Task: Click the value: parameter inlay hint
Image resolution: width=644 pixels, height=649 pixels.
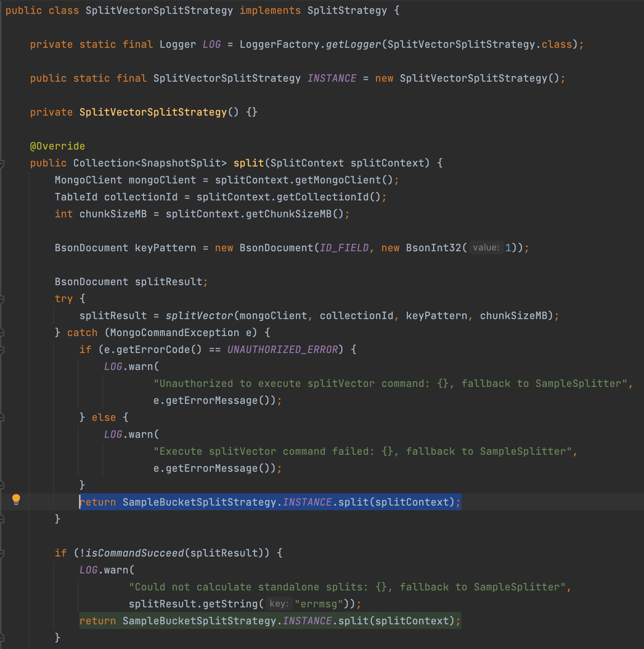Action: pyautogui.click(x=486, y=248)
